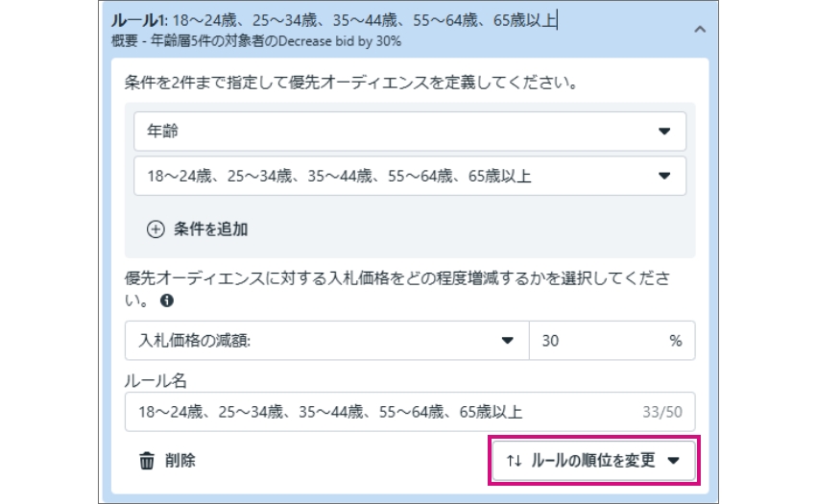
Task: Open the ルールの順位を変更 dropdown button
Action: tap(594, 460)
